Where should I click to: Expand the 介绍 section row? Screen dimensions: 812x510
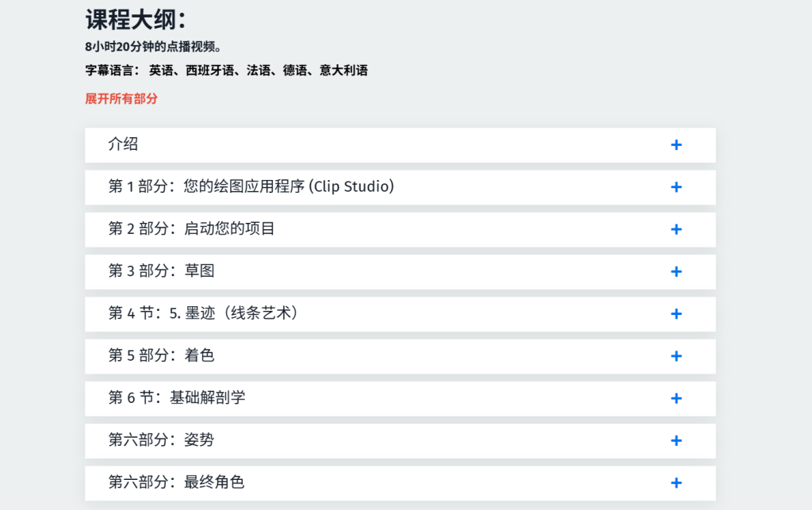tap(400, 145)
